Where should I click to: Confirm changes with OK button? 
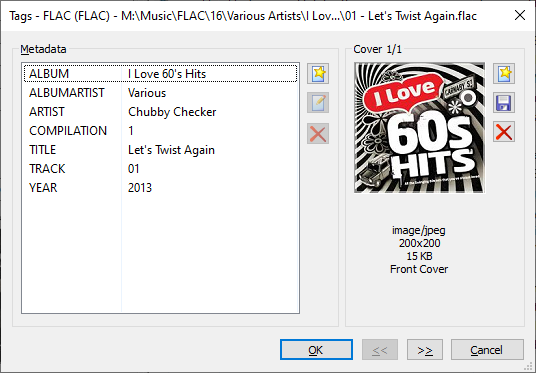tap(316, 350)
